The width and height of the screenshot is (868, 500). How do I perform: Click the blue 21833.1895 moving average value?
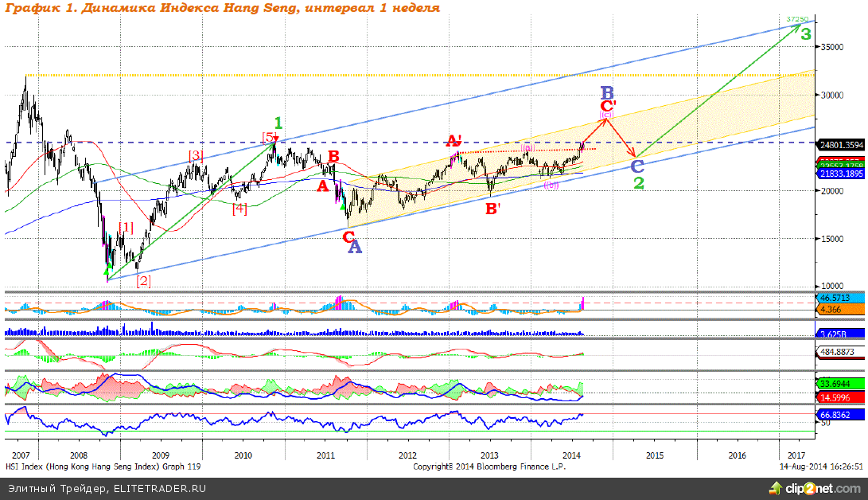[x=841, y=173]
